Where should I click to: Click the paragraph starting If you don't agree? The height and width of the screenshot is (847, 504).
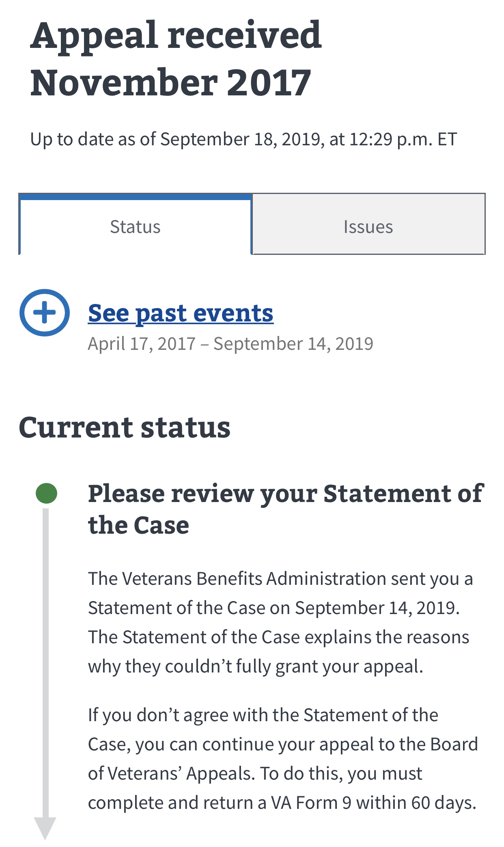tap(282, 759)
